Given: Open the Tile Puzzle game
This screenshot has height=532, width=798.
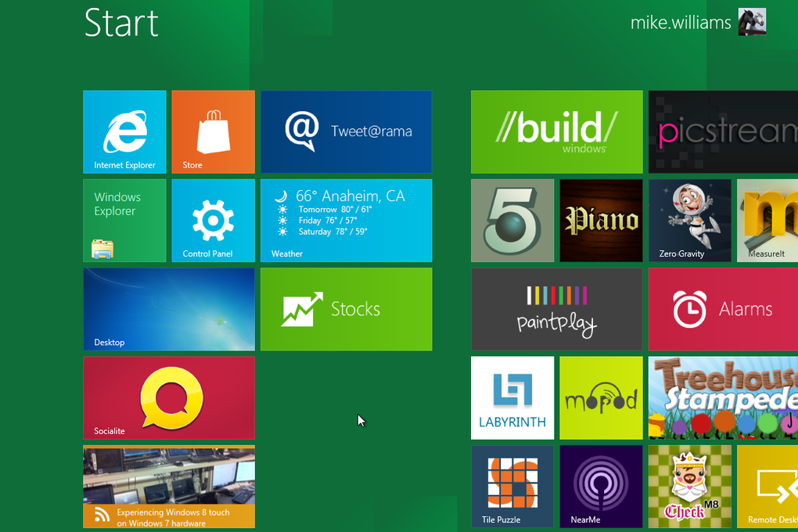Looking at the screenshot, I should point(512,487).
